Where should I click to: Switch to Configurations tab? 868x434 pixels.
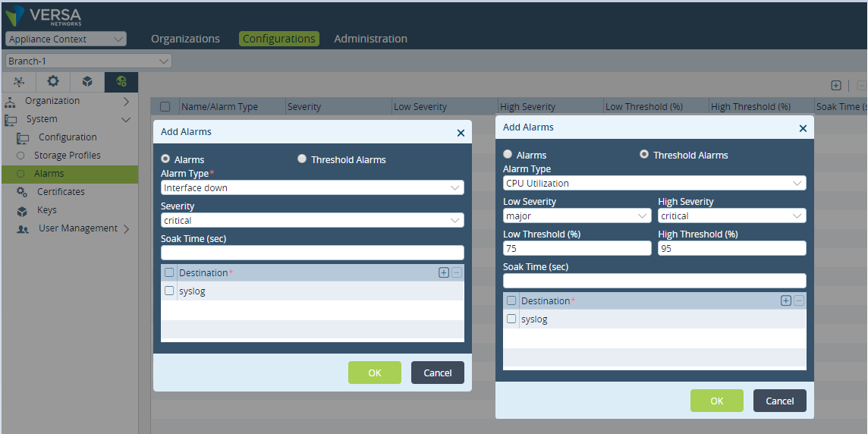pyautogui.click(x=279, y=39)
